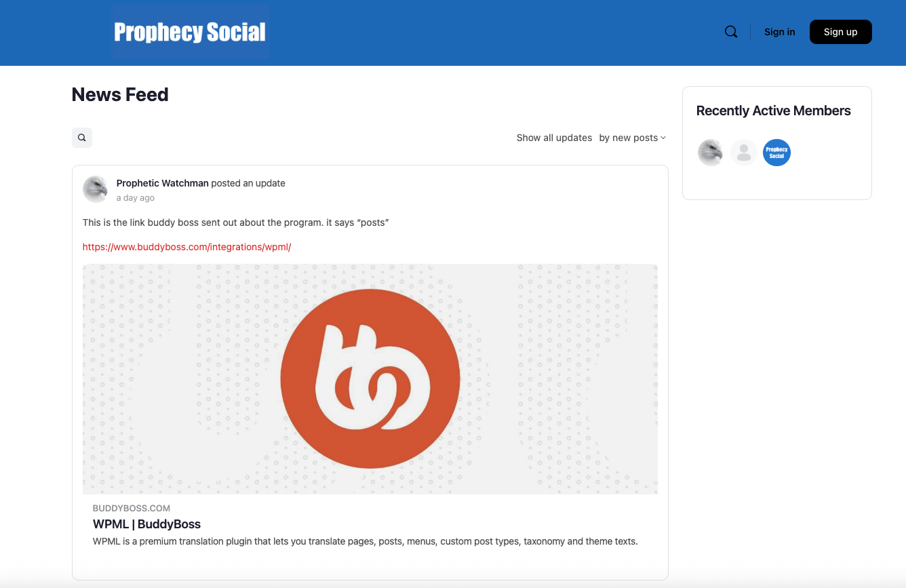Open Prophetic Watchman avatar on the post
The height and width of the screenshot is (588, 906).
pyautogui.click(x=96, y=189)
